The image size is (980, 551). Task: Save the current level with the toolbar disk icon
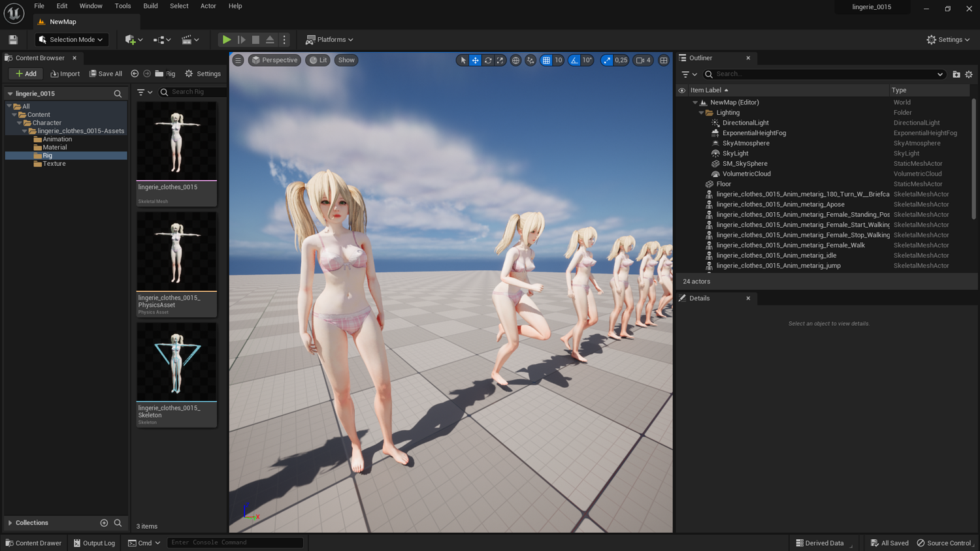pyautogui.click(x=13, y=40)
